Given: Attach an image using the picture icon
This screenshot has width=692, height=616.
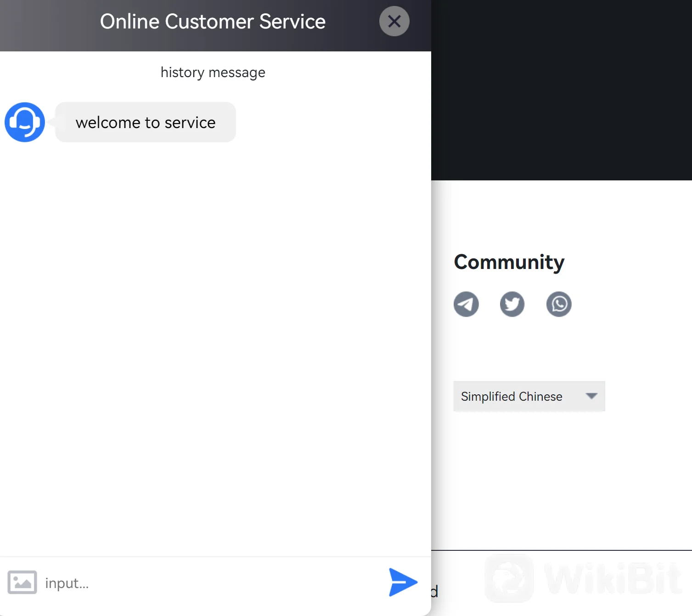Looking at the screenshot, I should [22, 582].
